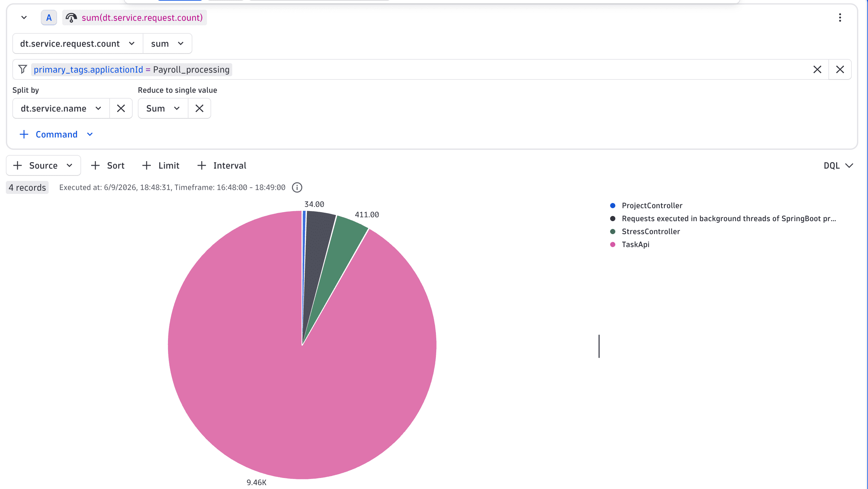Expand the DQL section
Screen dimensions: 868x489
click(x=838, y=165)
